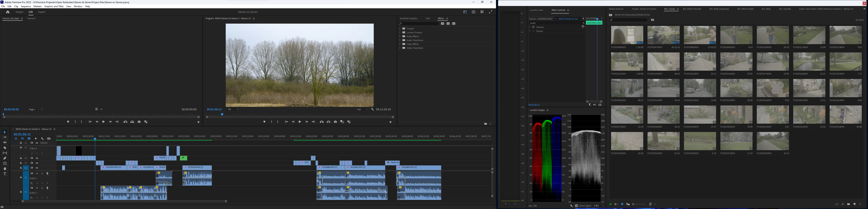Select the Ripple Edit tool
This screenshot has width=868, height=209.
click(5, 143)
